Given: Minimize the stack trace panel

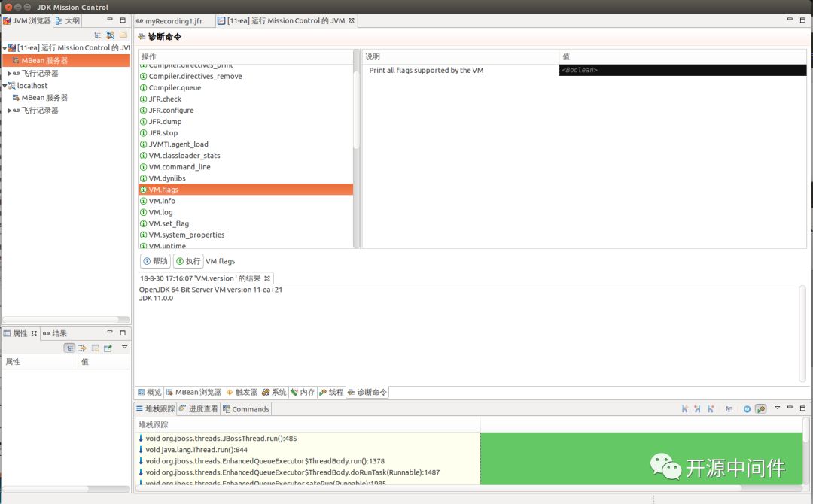Looking at the screenshot, I should pos(790,408).
